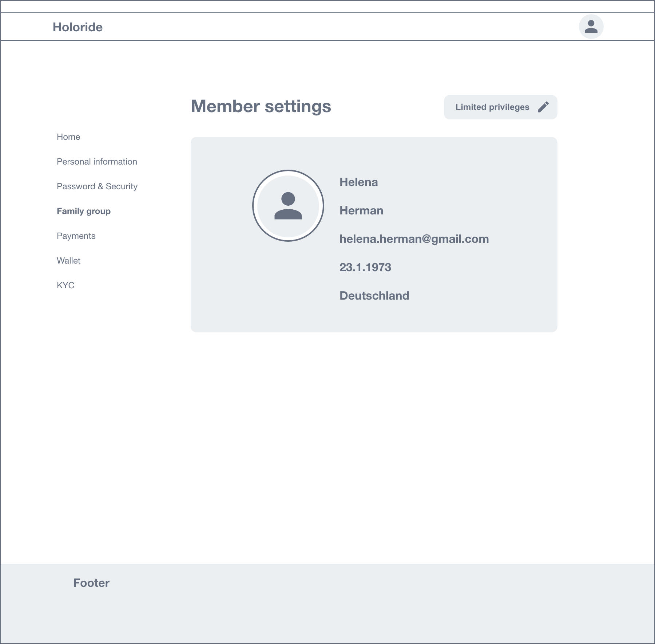Image resolution: width=655 pixels, height=644 pixels.
Task: Go to Home in the sidebar
Action: click(x=68, y=137)
